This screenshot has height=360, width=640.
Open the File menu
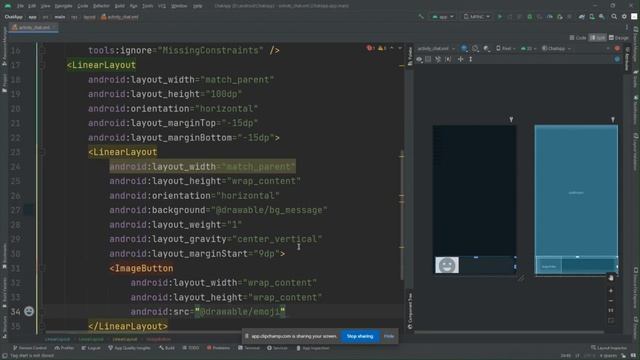tap(20, 6)
